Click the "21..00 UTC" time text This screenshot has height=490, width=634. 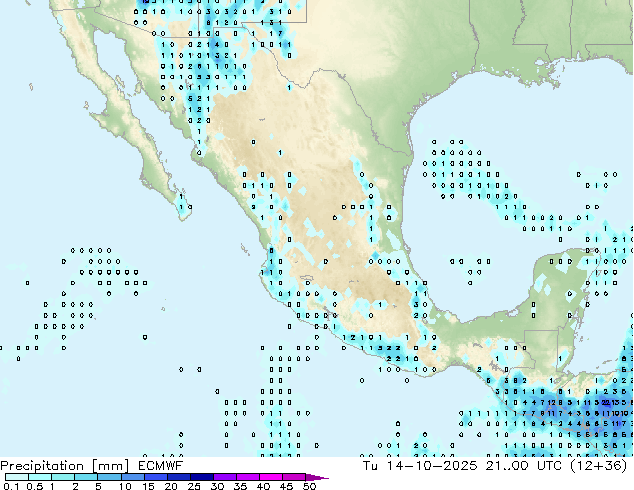523,466
